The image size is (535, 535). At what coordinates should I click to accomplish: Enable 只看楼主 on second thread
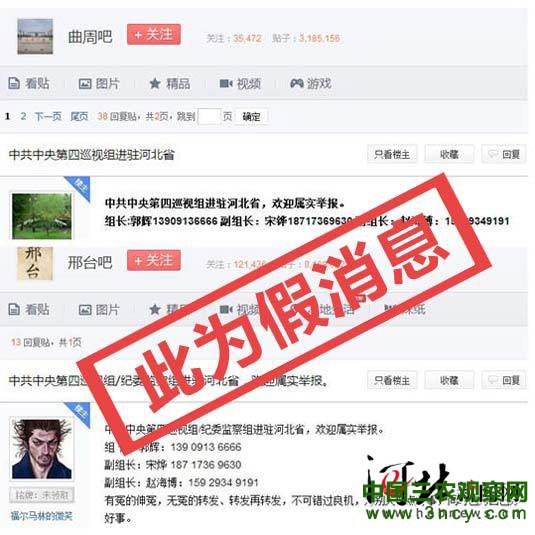[392, 380]
